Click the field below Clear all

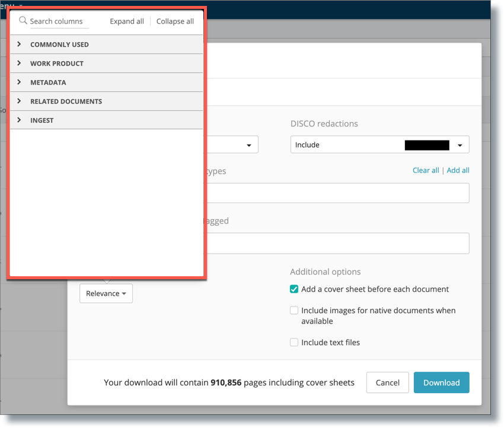point(337,193)
